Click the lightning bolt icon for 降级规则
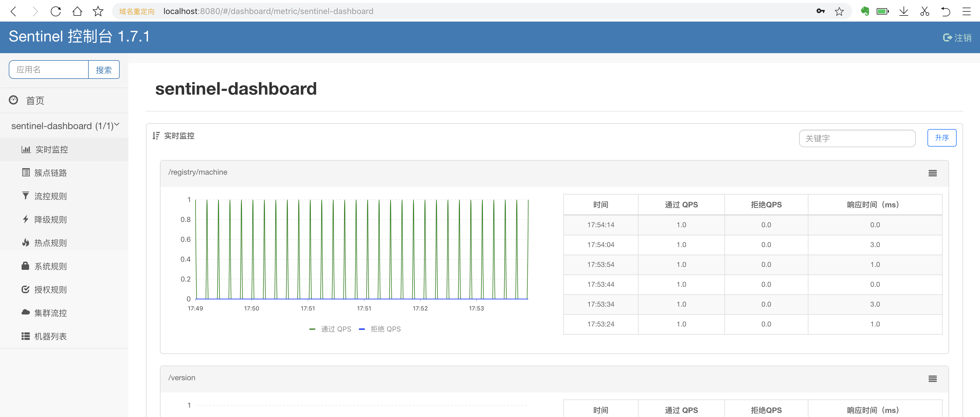980x417 pixels. [x=25, y=219]
